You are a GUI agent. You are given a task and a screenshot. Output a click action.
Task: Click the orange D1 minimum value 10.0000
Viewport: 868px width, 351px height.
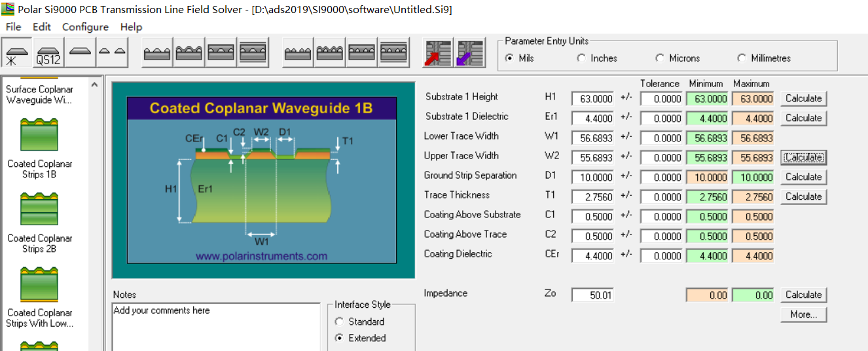coord(708,177)
